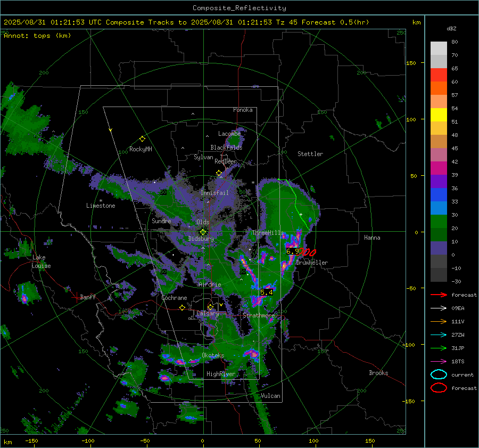The width and height of the screenshot is (479, 448).
Task: Click the 'Annot: tops (km)' label
Action: (x=37, y=36)
